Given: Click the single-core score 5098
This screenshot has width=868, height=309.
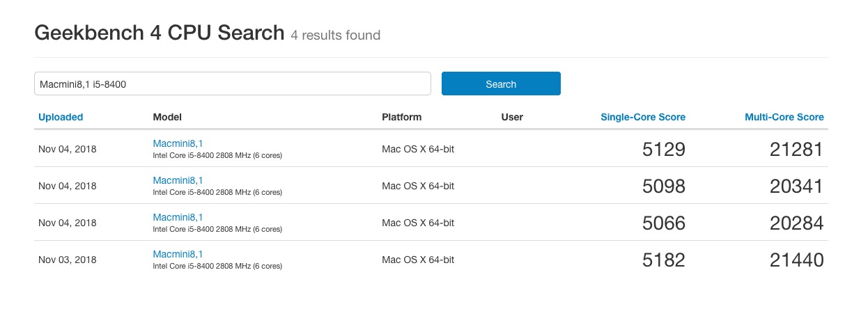Looking at the screenshot, I should (x=663, y=186).
